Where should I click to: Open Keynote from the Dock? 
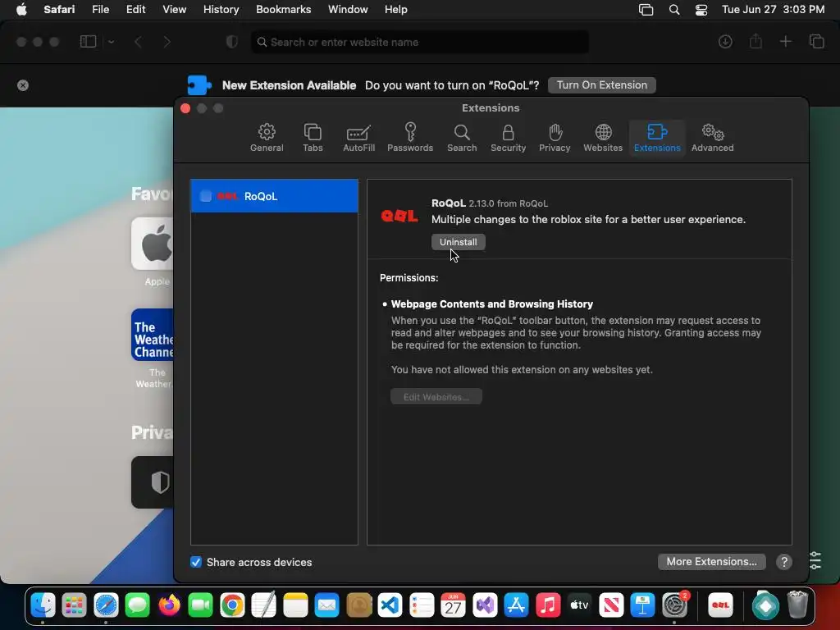(x=643, y=605)
